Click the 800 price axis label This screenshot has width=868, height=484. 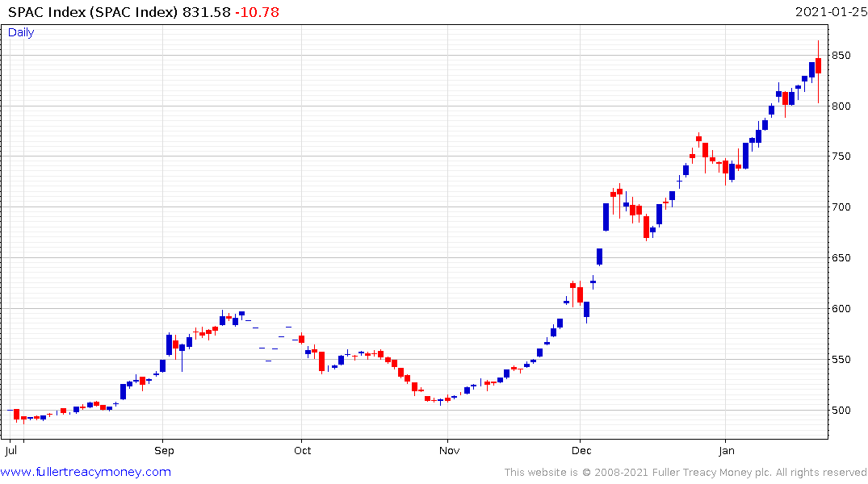tap(841, 106)
